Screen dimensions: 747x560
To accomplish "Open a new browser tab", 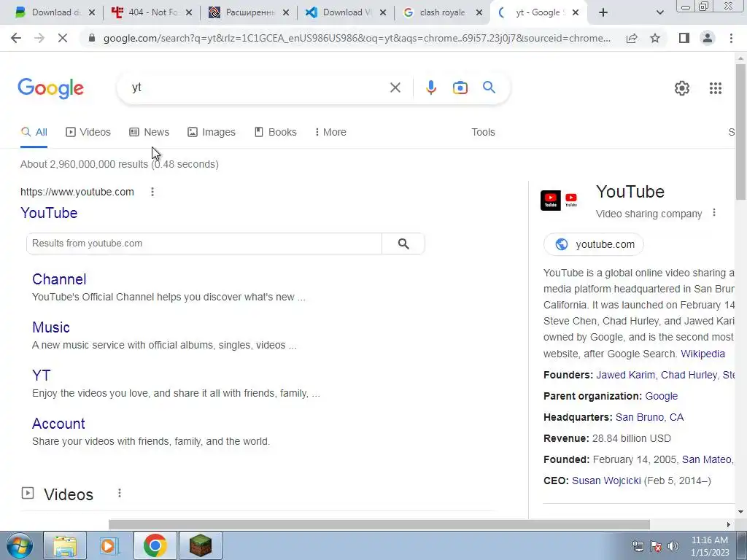I will [x=603, y=12].
